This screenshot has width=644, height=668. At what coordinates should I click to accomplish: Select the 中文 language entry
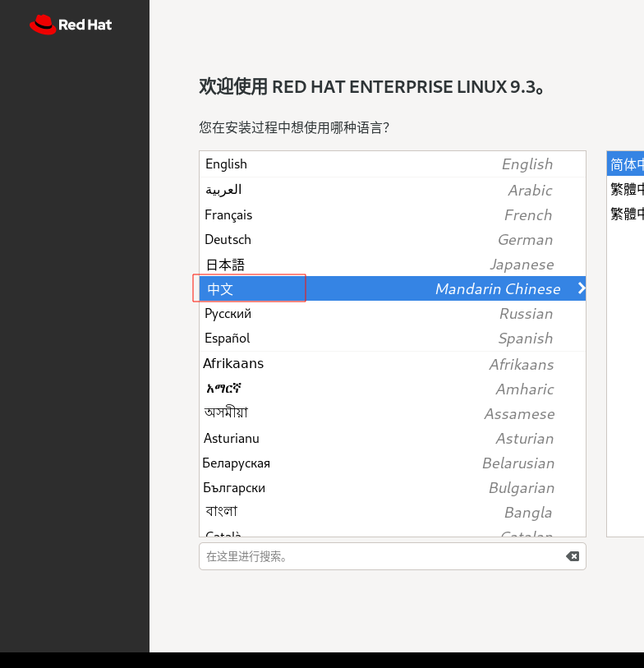tap(393, 288)
